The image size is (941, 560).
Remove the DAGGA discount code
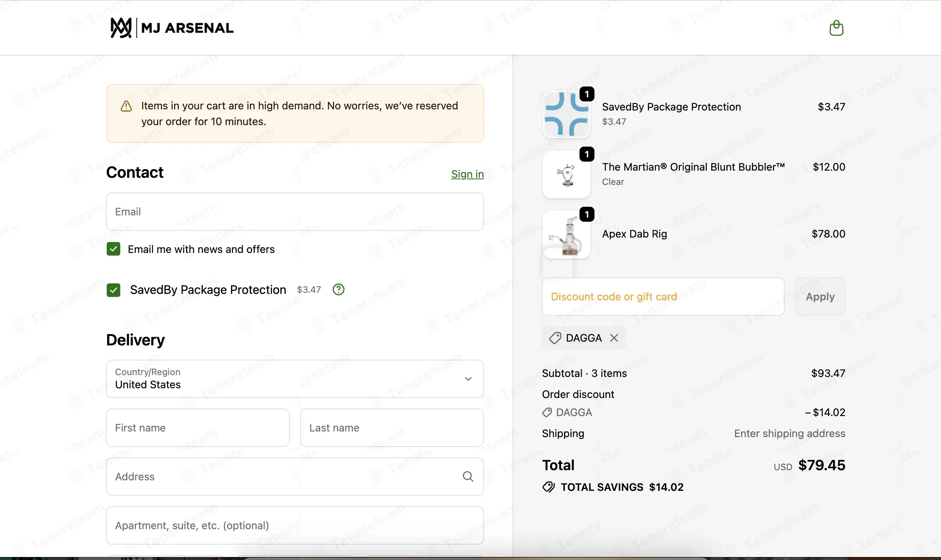point(614,338)
